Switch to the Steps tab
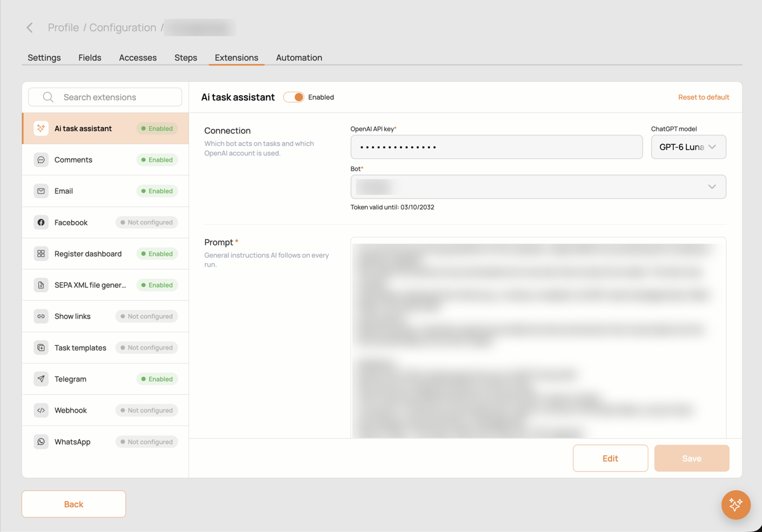The height and width of the screenshot is (532, 762). 186,58
